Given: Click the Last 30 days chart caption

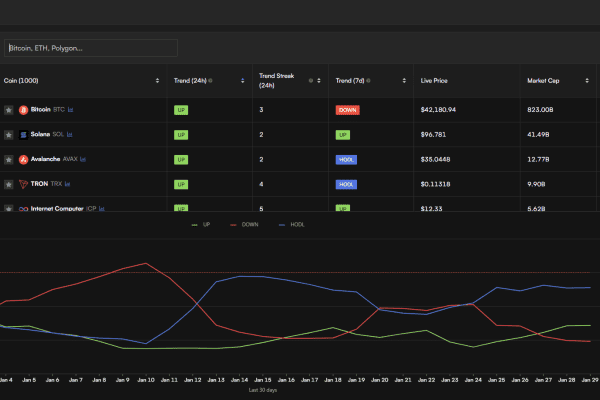Looking at the screenshot, I should pos(263,390).
